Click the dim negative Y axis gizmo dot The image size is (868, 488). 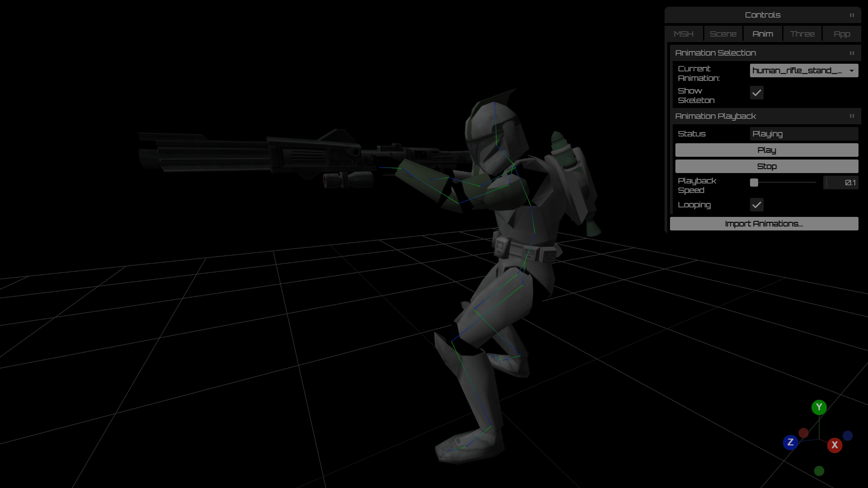819,471
